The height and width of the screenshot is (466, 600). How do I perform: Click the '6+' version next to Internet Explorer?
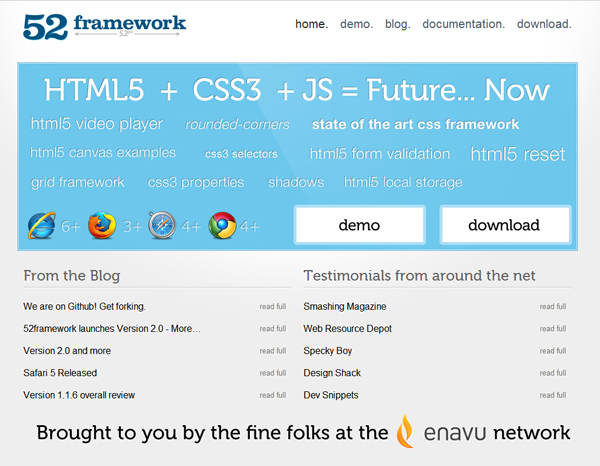pyautogui.click(x=71, y=227)
